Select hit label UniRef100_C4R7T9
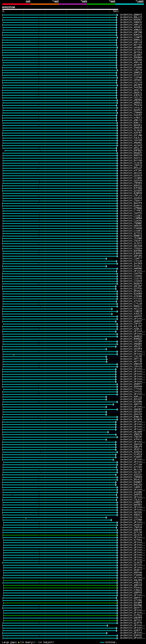Screen dimensions: 146x644 click(131, 70)
